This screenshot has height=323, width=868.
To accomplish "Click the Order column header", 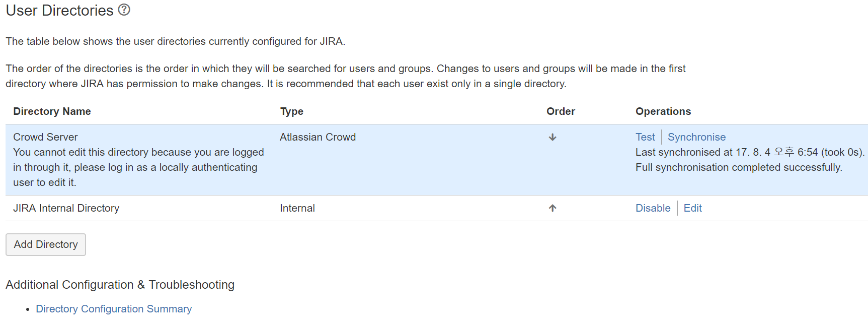I will pyautogui.click(x=561, y=111).
